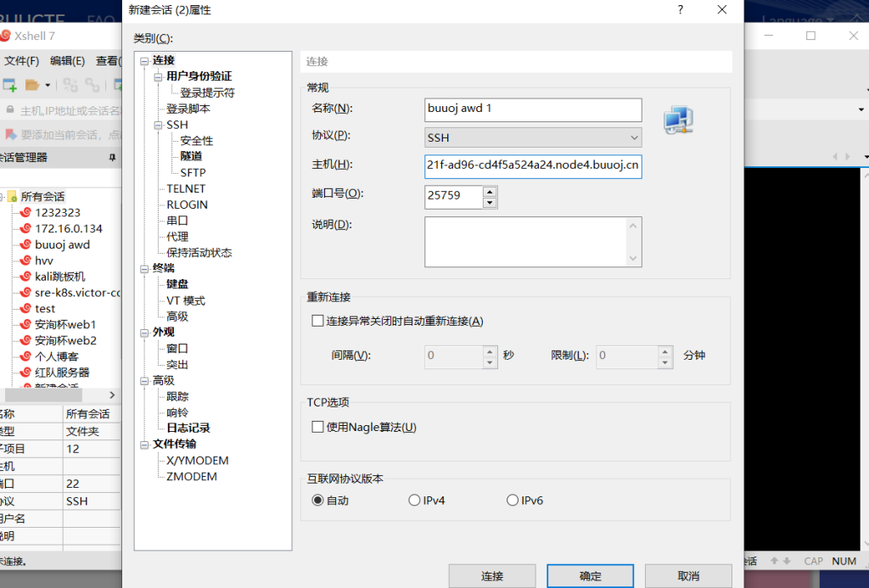Open the 协议 protocol dropdown

pos(633,137)
